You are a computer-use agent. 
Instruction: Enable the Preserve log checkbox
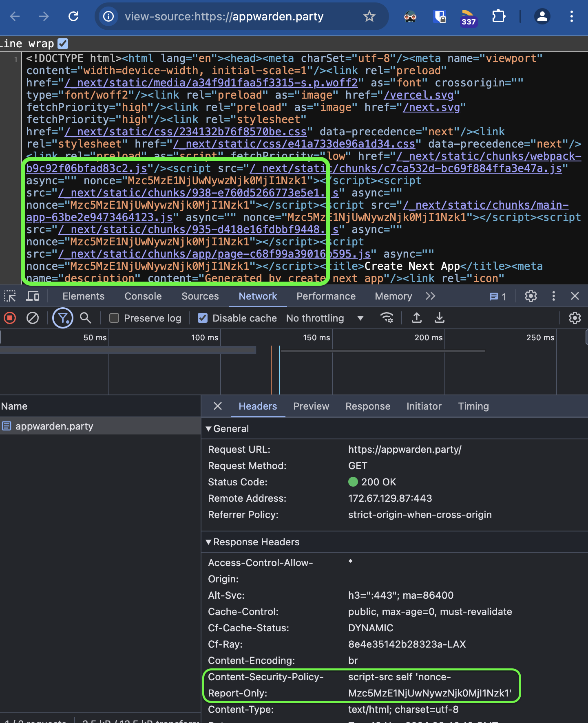(114, 318)
